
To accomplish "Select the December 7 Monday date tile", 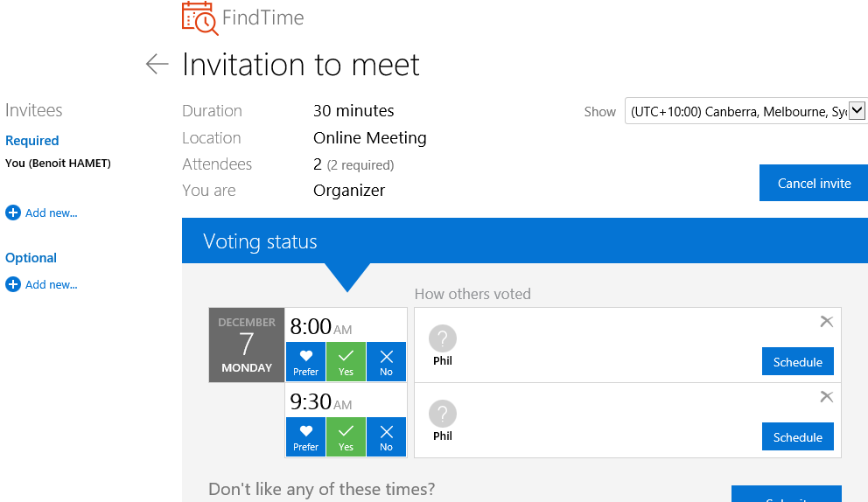I will 247,345.
